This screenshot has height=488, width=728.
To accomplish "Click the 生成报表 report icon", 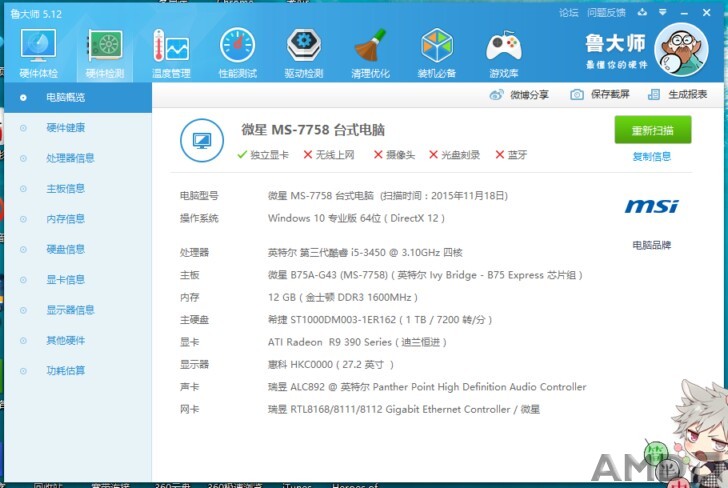I will pyautogui.click(x=654, y=95).
